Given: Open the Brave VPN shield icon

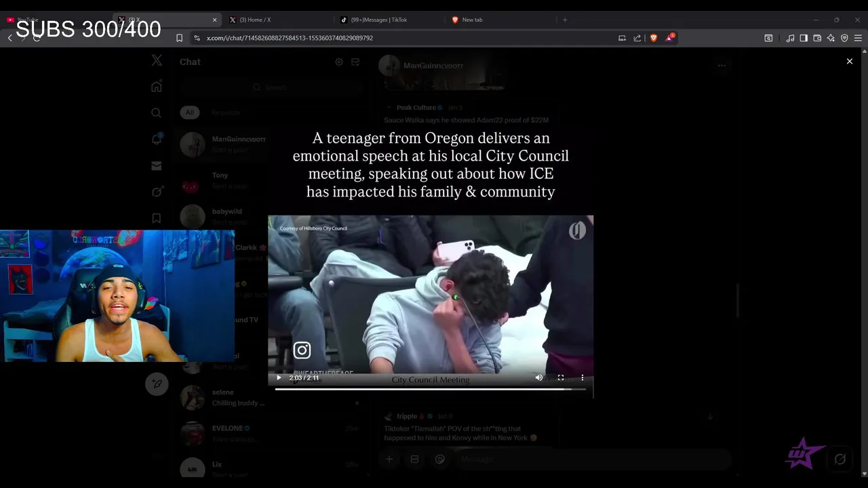Looking at the screenshot, I should pos(844,38).
